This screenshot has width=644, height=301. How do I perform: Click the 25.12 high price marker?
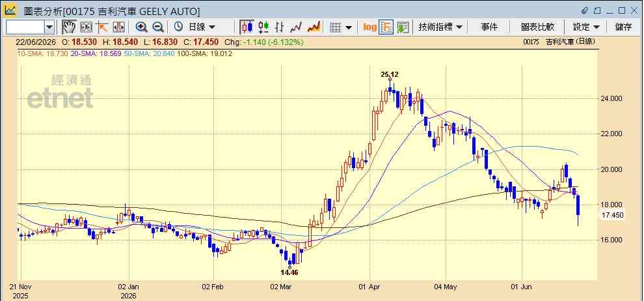coord(390,74)
